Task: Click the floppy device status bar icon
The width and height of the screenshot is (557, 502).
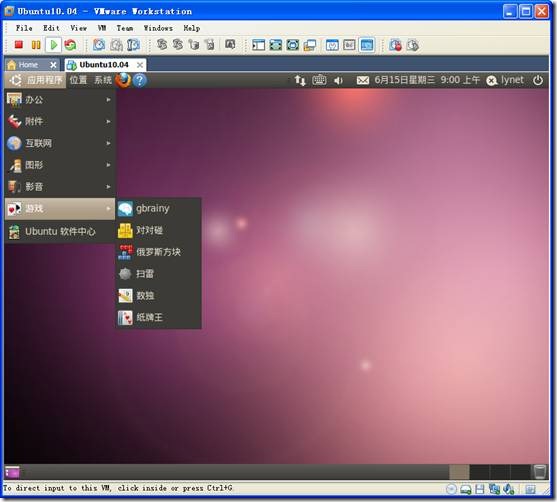Action: (x=480, y=490)
